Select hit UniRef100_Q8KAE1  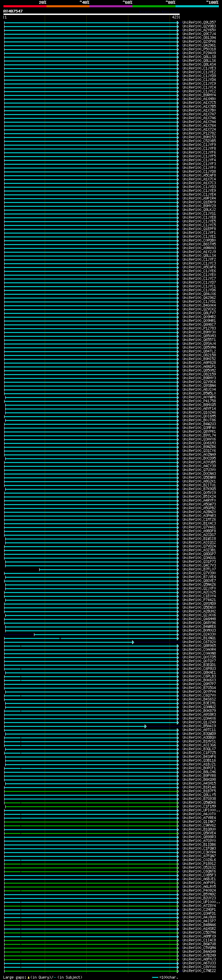pos(199,673)
